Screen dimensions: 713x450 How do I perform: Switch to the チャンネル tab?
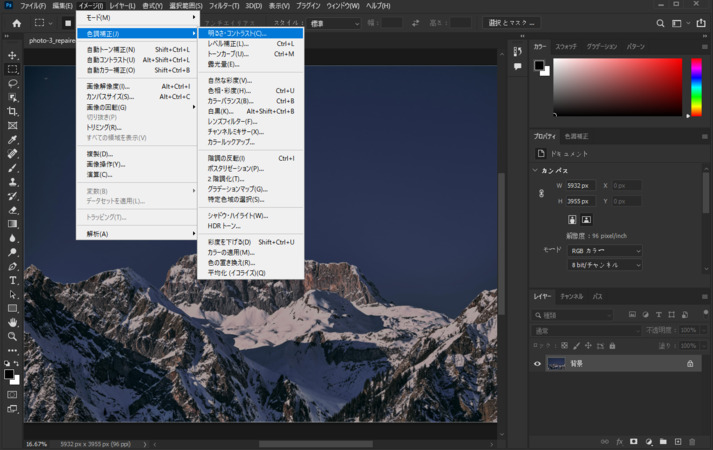coord(571,297)
